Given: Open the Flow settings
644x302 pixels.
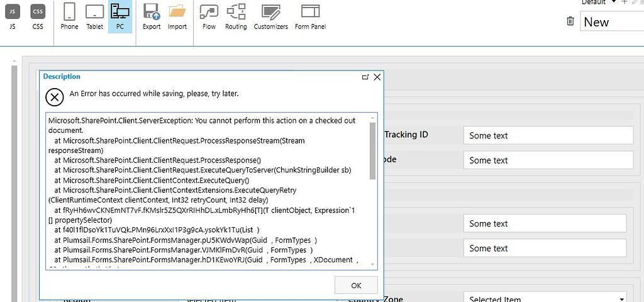Looking at the screenshot, I should [x=209, y=16].
